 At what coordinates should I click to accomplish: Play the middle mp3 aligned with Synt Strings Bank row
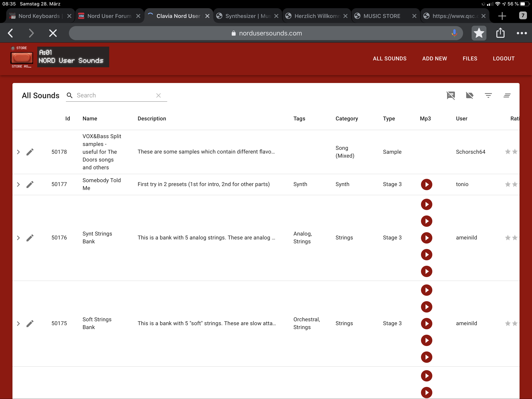coord(426,238)
